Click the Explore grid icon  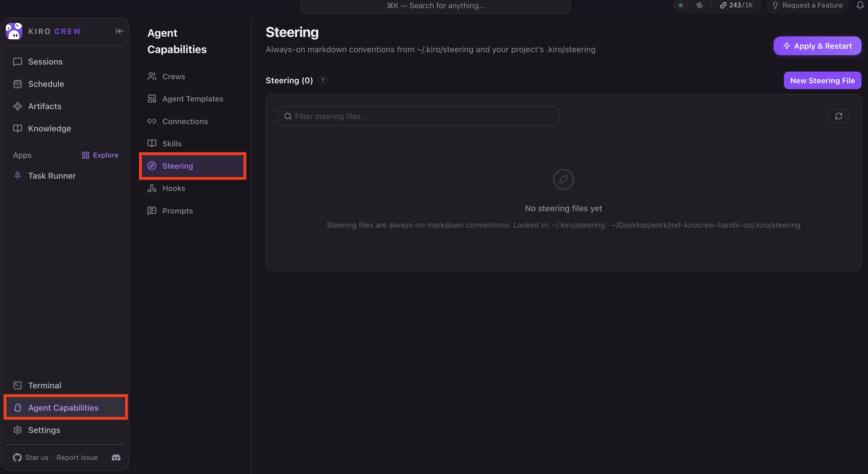[x=86, y=155]
